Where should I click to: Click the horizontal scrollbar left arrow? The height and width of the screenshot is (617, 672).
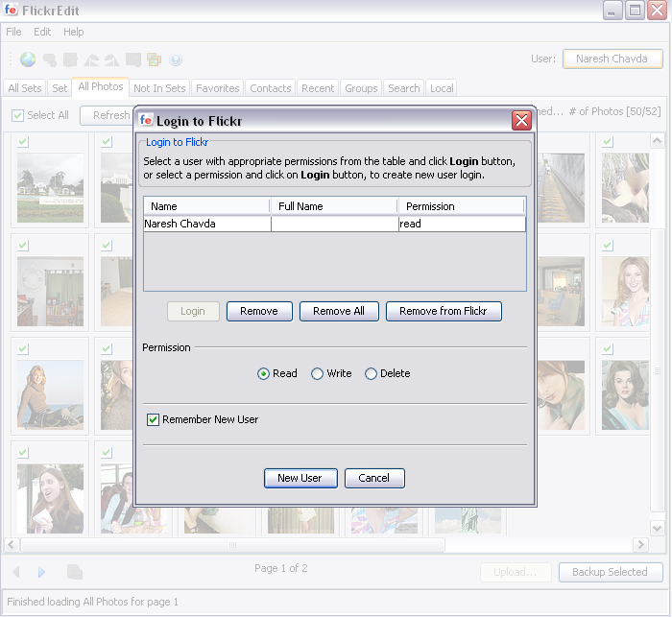[12, 545]
